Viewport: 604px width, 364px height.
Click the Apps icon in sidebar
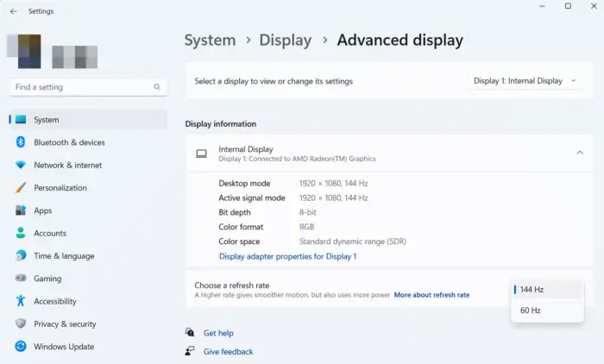point(21,210)
